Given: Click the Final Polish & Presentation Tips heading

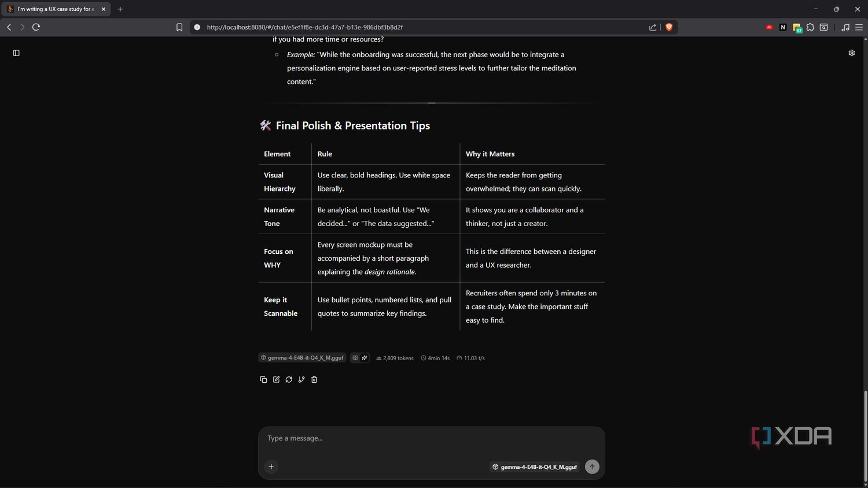Looking at the screenshot, I should tap(353, 125).
